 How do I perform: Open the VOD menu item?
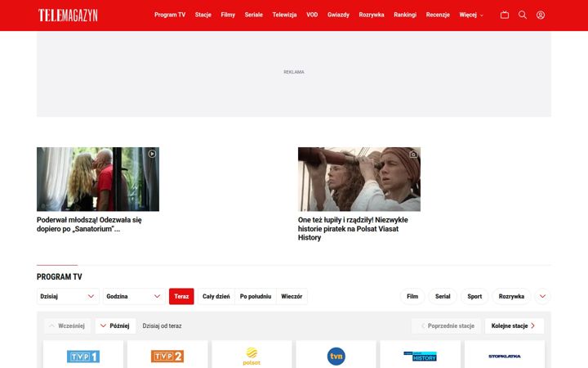click(312, 15)
